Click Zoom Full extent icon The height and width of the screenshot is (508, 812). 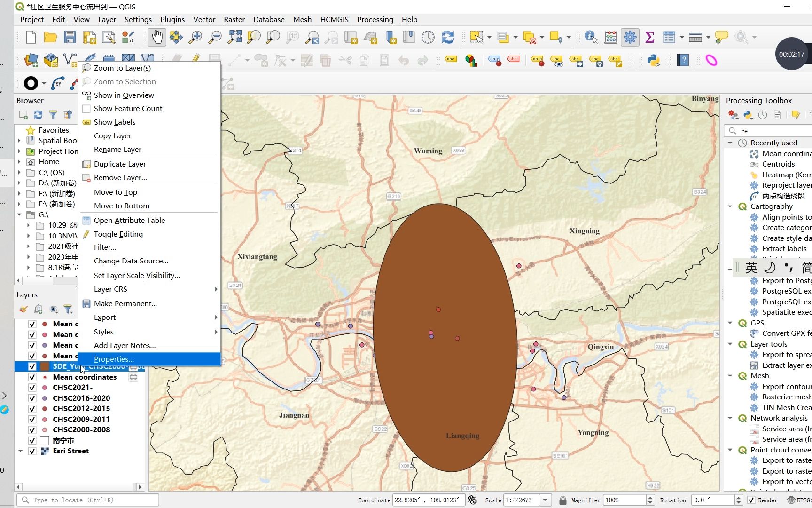click(234, 37)
